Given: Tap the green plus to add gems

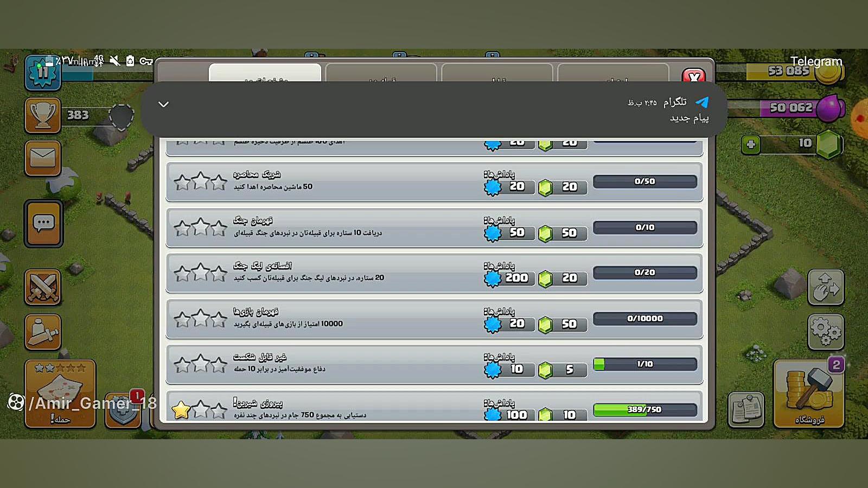Looking at the screenshot, I should click(751, 144).
